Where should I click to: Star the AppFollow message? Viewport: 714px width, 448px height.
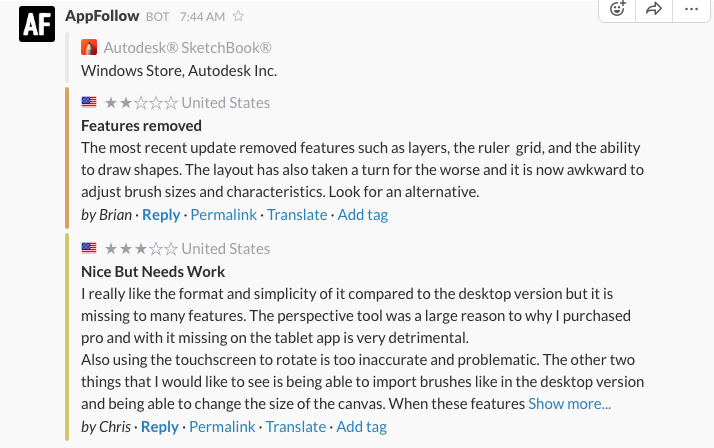point(239,16)
